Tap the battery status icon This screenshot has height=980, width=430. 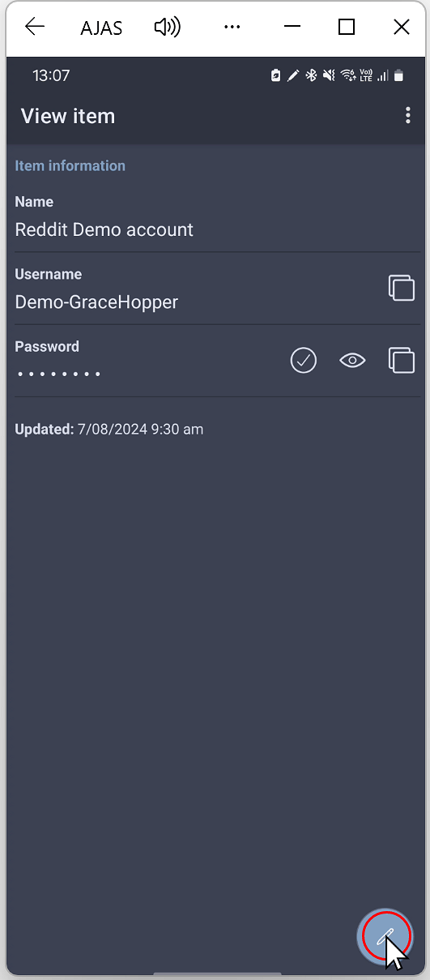[398, 75]
